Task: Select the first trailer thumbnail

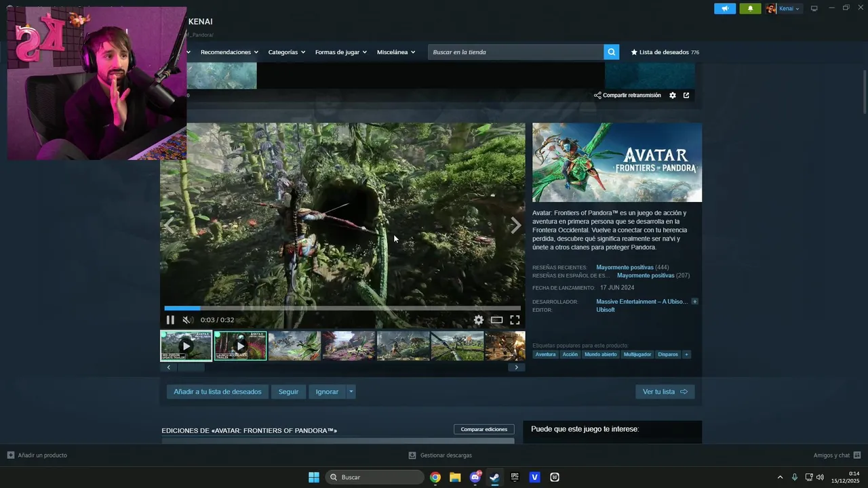Action: click(x=186, y=346)
